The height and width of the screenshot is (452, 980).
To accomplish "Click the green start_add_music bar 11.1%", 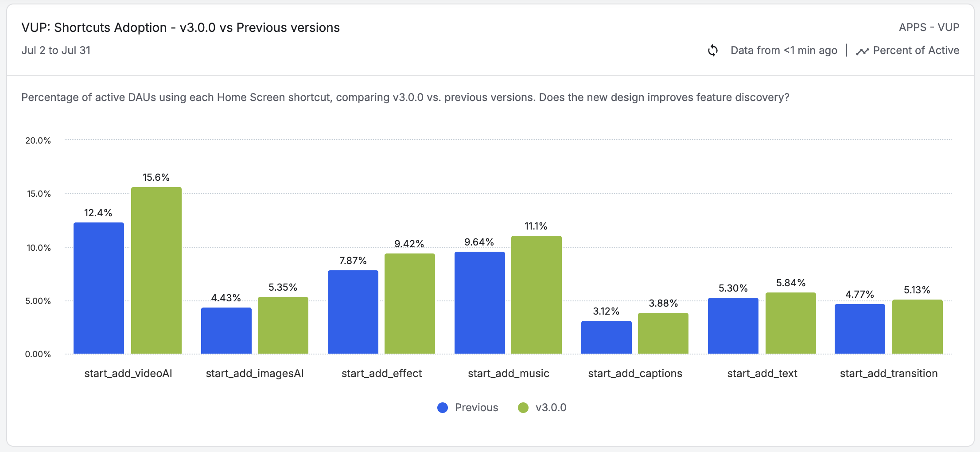I will [537, 295].
